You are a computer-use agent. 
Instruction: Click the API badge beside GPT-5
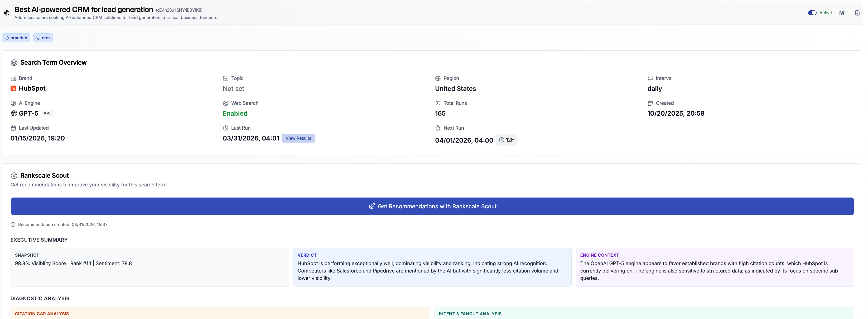(x=47, y=114)
